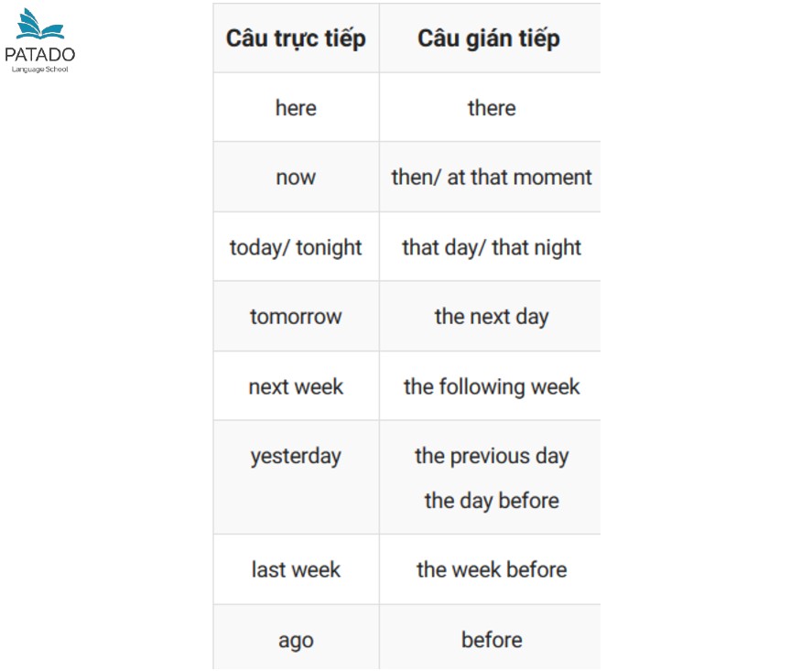Select the "Câu trực tiếp" column header
The image size is (812, 671).
(296, 38)
